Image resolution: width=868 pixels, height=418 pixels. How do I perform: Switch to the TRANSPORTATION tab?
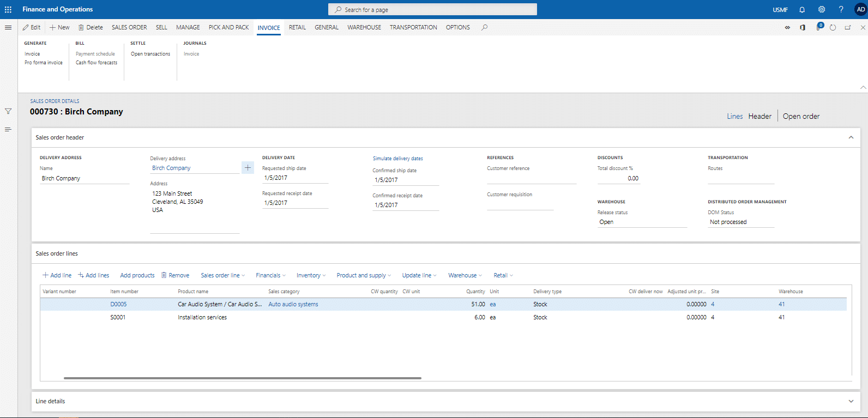point(413,27)
